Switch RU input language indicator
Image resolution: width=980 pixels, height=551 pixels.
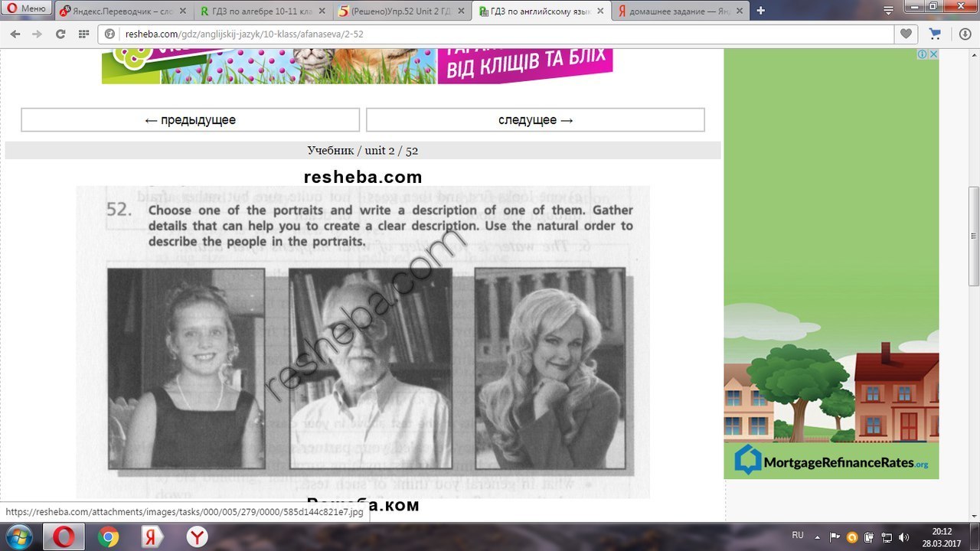click(x=798, y=536)
